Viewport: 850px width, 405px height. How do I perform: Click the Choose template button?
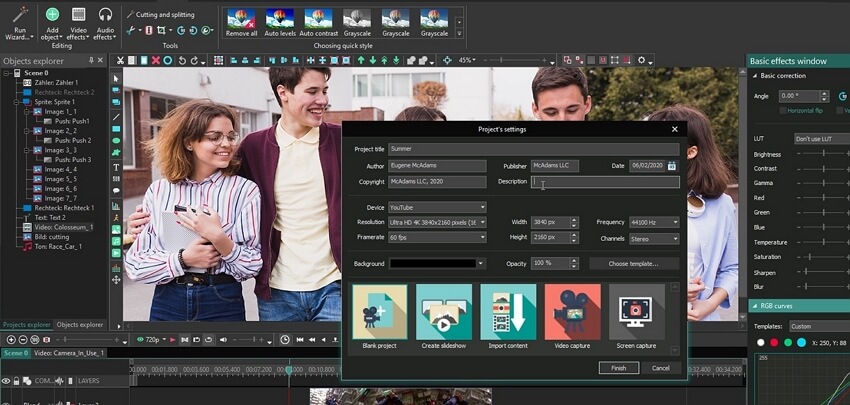634,264
